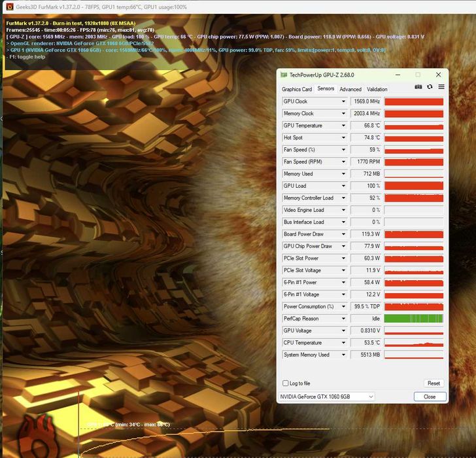Viewport: 476px width, 458px height.
Task: Click the GPU-Z screenshot camera icon
Action: coord(418,87)
